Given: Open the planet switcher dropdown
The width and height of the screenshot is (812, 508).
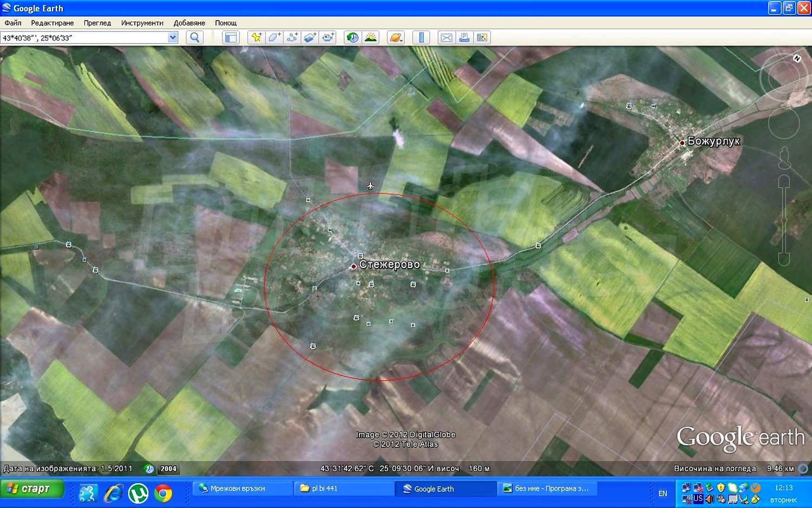Looking at the screenshot, I should click(x=396, y=37).
